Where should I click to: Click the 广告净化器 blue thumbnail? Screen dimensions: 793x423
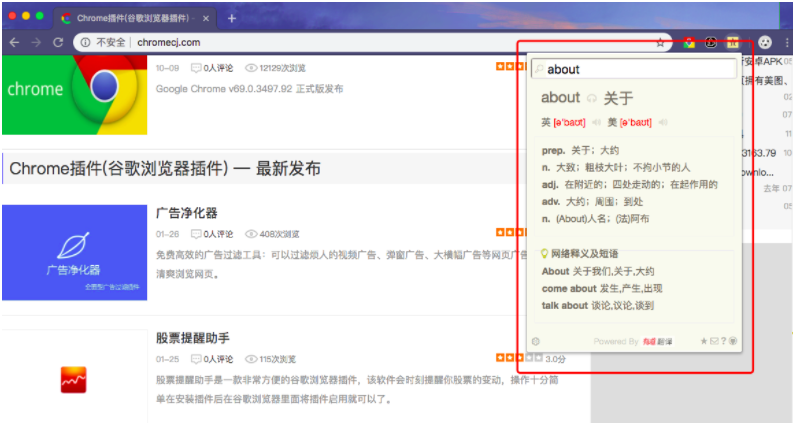click(x=74, y=252)
